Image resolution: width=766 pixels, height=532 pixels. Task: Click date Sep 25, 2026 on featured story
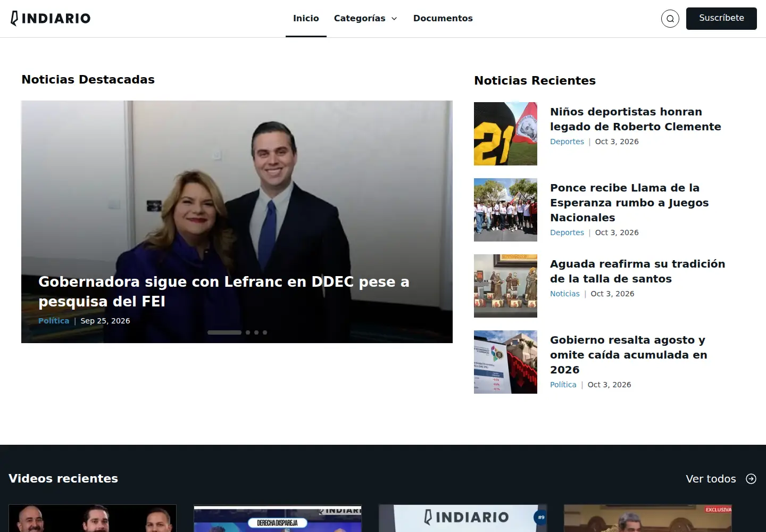coord(105,321)
